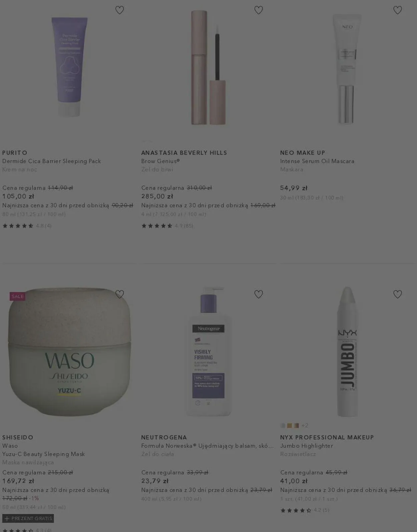This screenshot has height=532, width=417.
Task: Click the star rating of Purito cream
Action: click(27, 226)
